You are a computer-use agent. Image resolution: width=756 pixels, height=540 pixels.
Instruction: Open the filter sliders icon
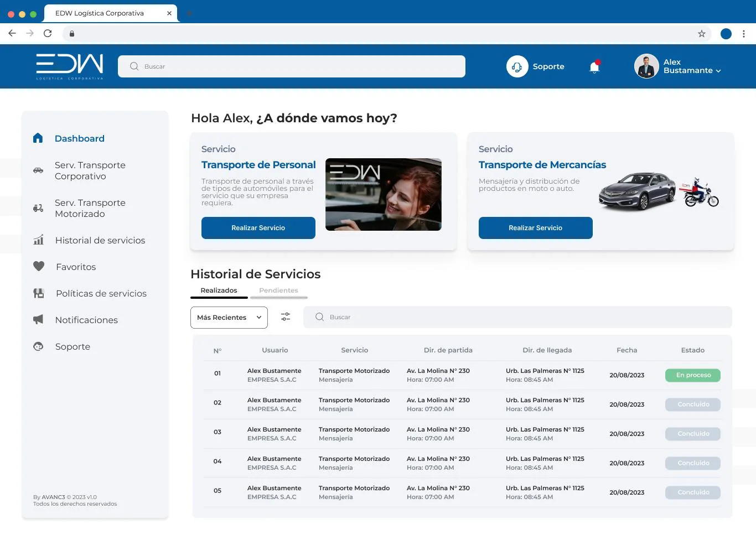(x=286, y=316)
